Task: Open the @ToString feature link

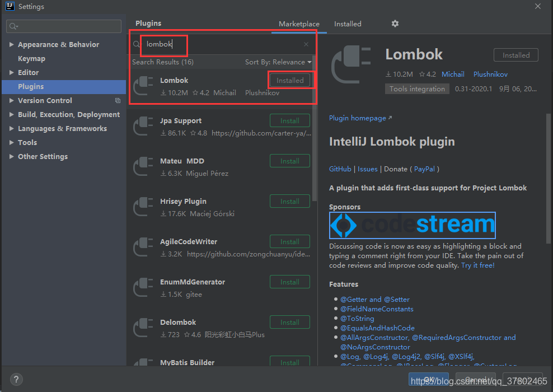Action: [x=357, y=319]
